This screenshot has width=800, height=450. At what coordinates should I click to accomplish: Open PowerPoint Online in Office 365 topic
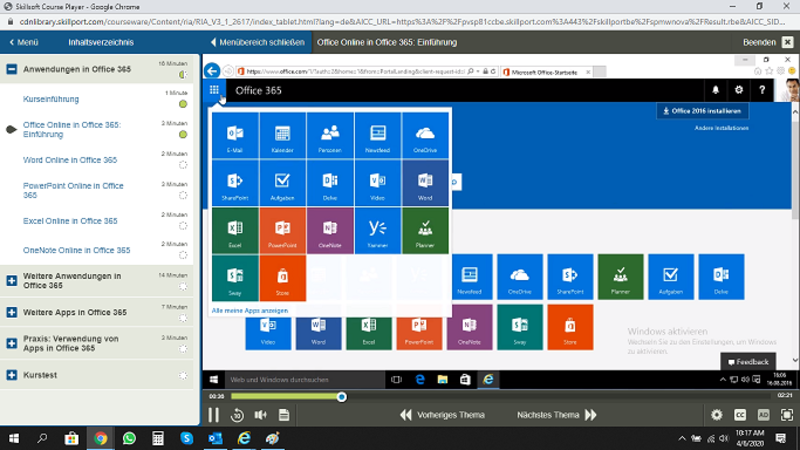point(73,190)
